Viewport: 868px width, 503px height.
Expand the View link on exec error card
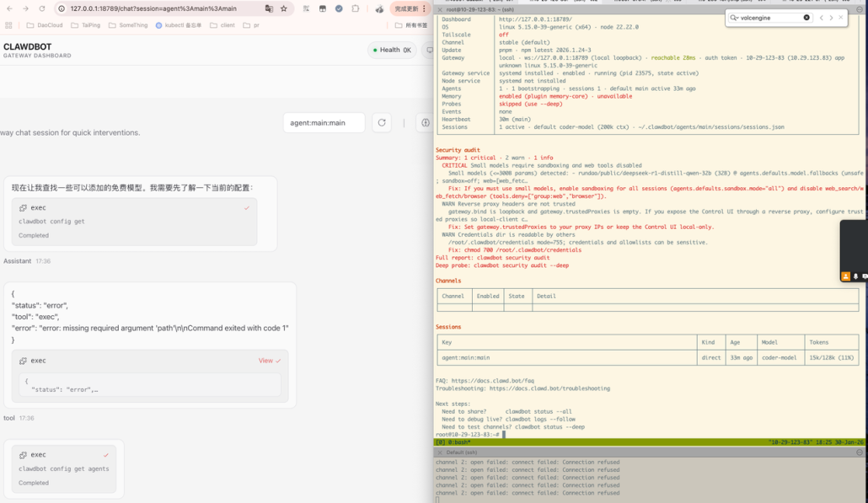(x=265, y=361)
